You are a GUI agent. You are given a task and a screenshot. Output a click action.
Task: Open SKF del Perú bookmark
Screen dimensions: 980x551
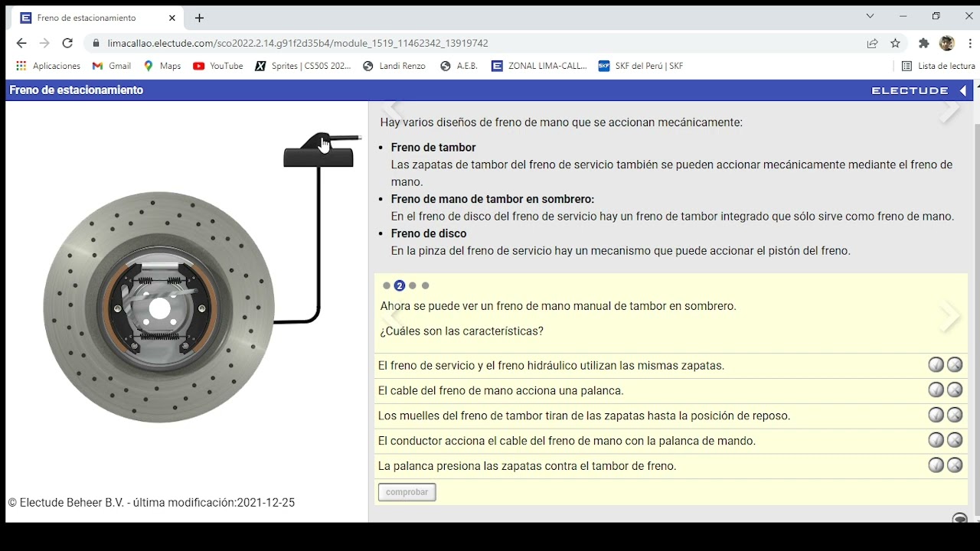point(641,66)
